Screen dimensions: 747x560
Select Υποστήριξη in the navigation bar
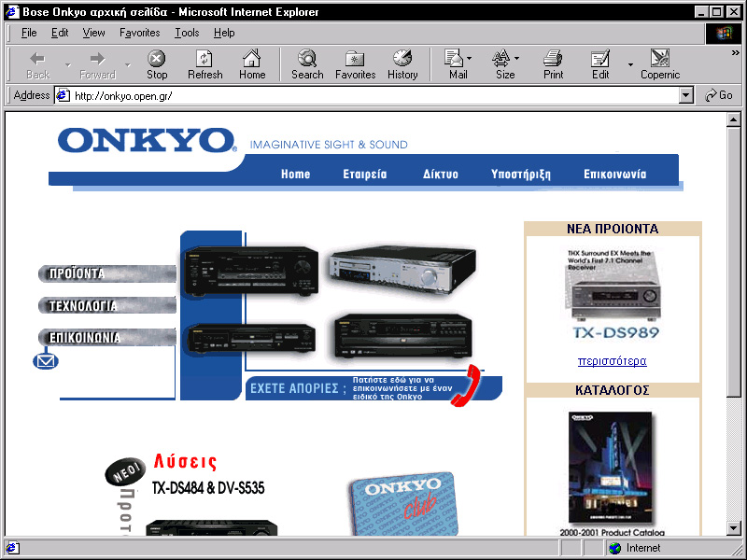click(521, 175)
